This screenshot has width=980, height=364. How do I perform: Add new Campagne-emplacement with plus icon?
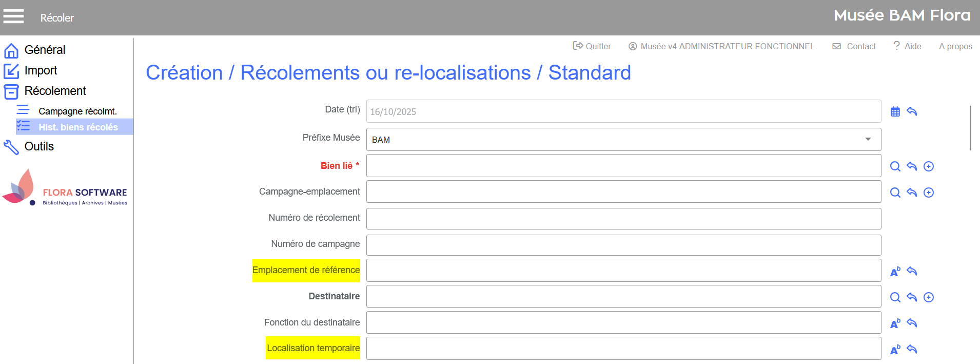(x=929, y=193)
